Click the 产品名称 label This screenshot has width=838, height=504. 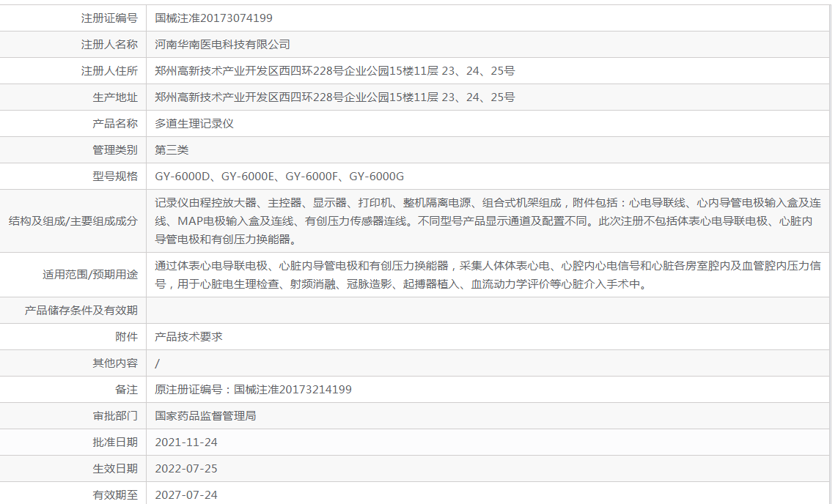[115, 123]
